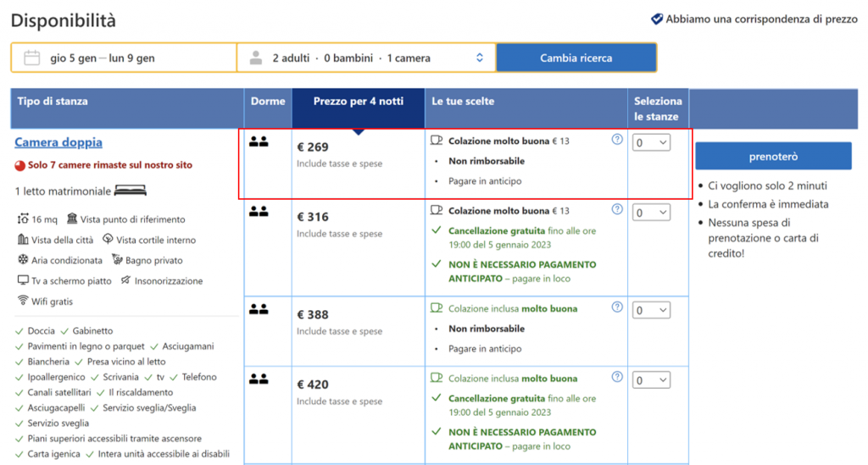
Task: Expand room quantity selector for €388 option
Action: (651, 311)
